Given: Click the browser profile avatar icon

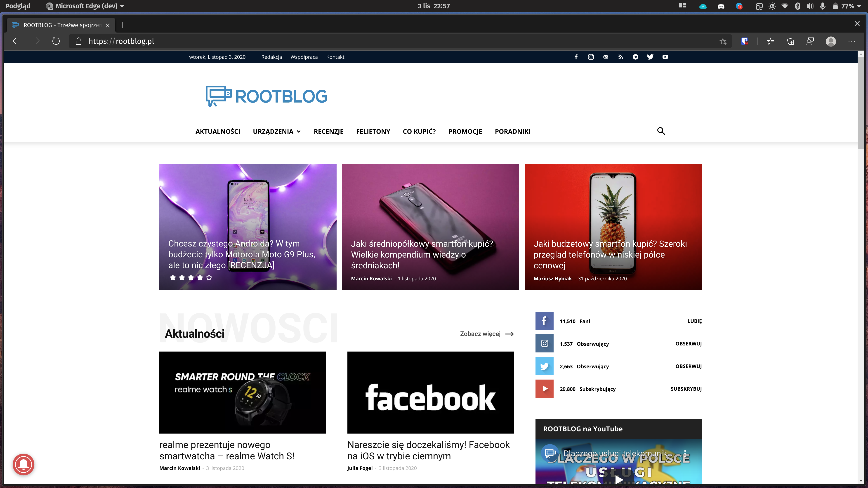Looking at the screenshot, I should point(831,41).
